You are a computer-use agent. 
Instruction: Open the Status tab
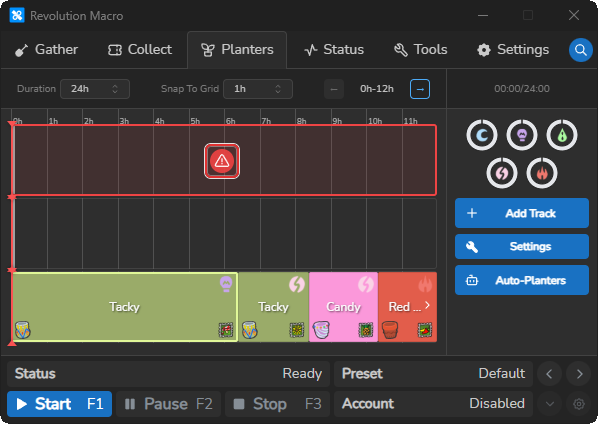(334, 50)
